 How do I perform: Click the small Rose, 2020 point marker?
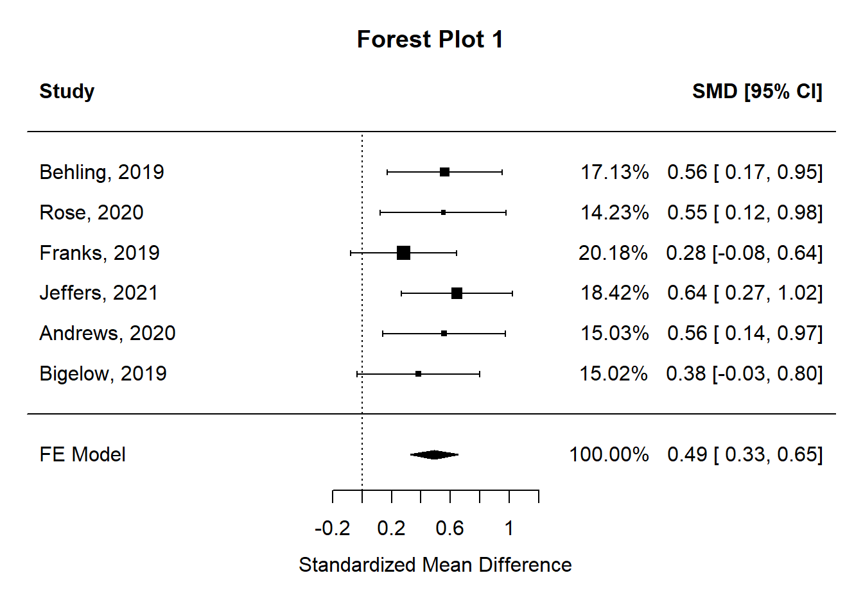click(x=443, y=212)
